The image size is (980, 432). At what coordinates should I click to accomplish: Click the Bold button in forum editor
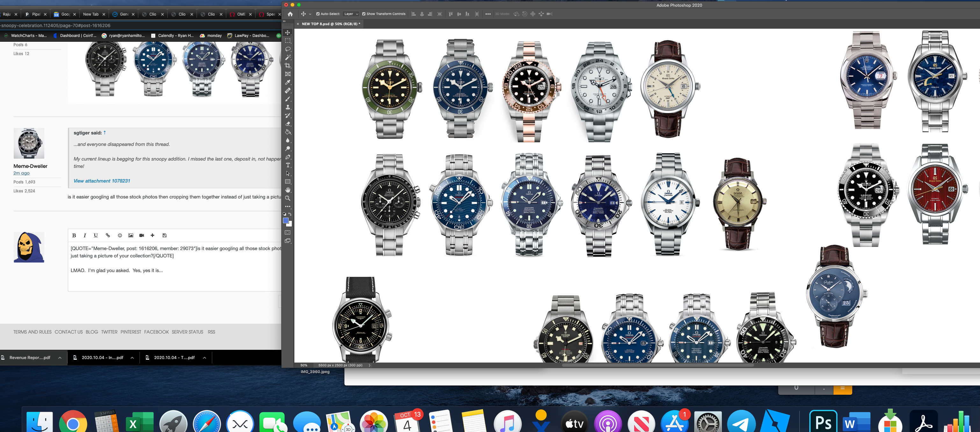(x=74, y=235)
